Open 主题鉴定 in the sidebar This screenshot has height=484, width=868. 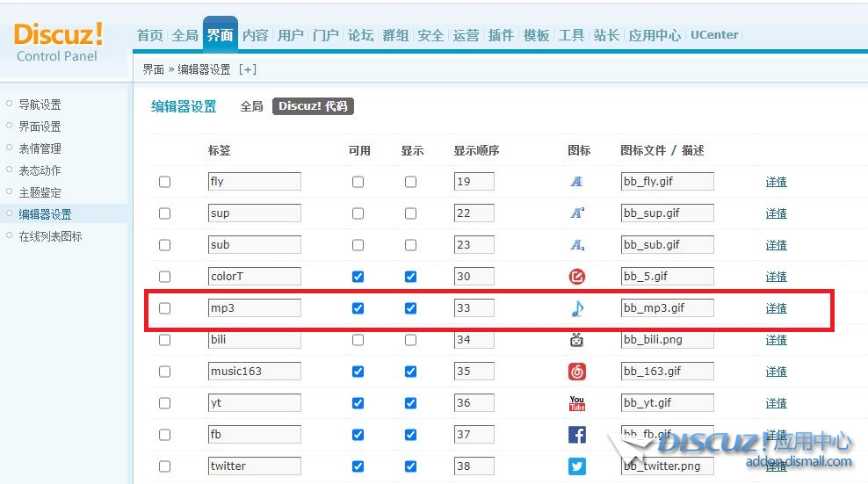pos(40,192)
